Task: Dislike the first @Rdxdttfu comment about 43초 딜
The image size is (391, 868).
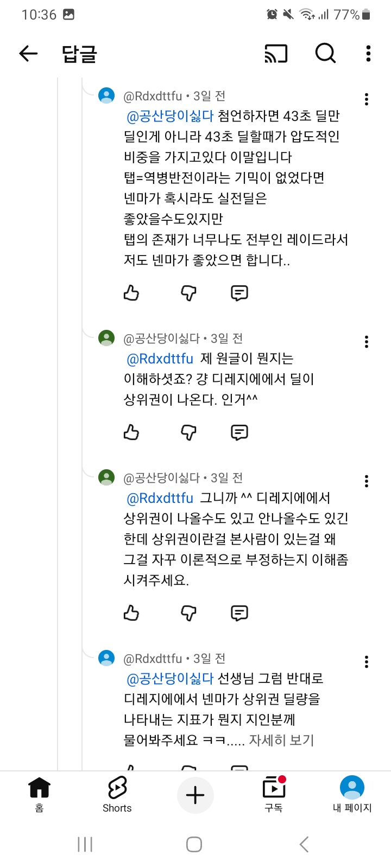Action: (x=188, y=293)
